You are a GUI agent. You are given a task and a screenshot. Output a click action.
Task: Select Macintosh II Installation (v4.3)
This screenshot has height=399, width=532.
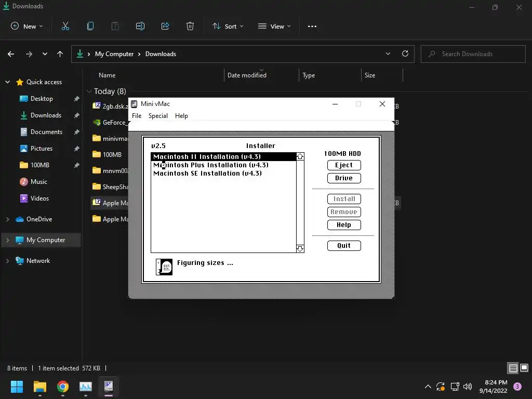pyautogui.click(x=223, y=157)
